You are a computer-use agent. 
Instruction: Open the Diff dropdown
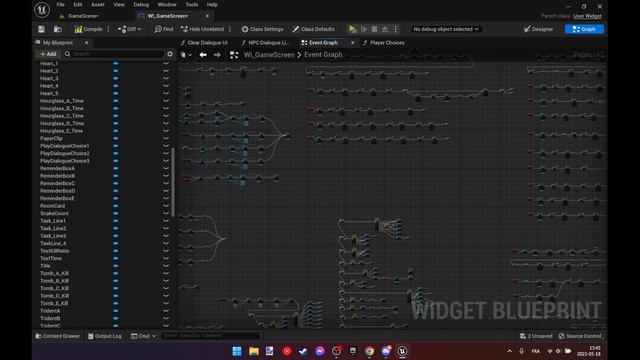[129, 29]
